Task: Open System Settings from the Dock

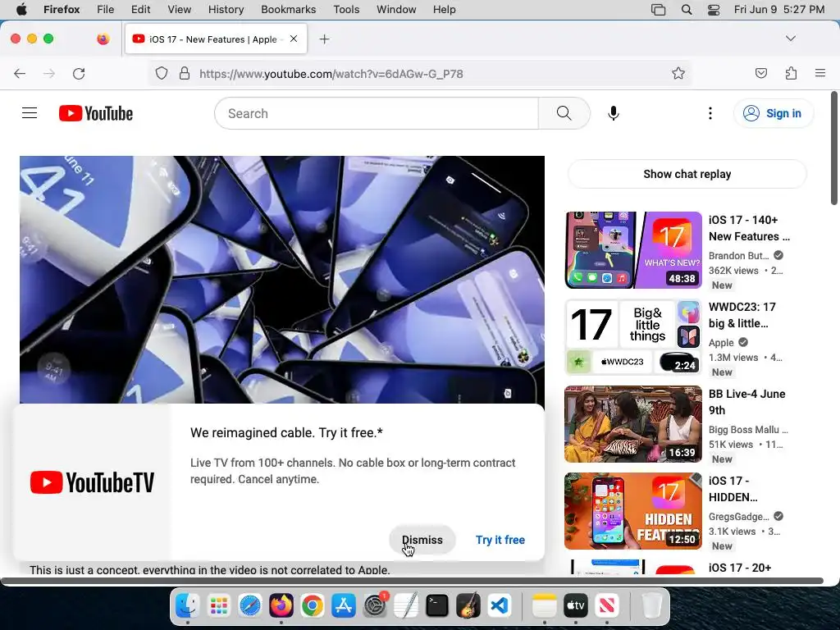Action: coord(374,606)
